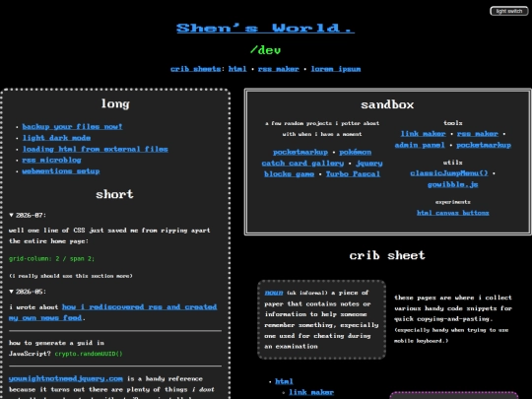Open the gowibble.js util link
Screen dimensions: 532x399
coord(453,184)
